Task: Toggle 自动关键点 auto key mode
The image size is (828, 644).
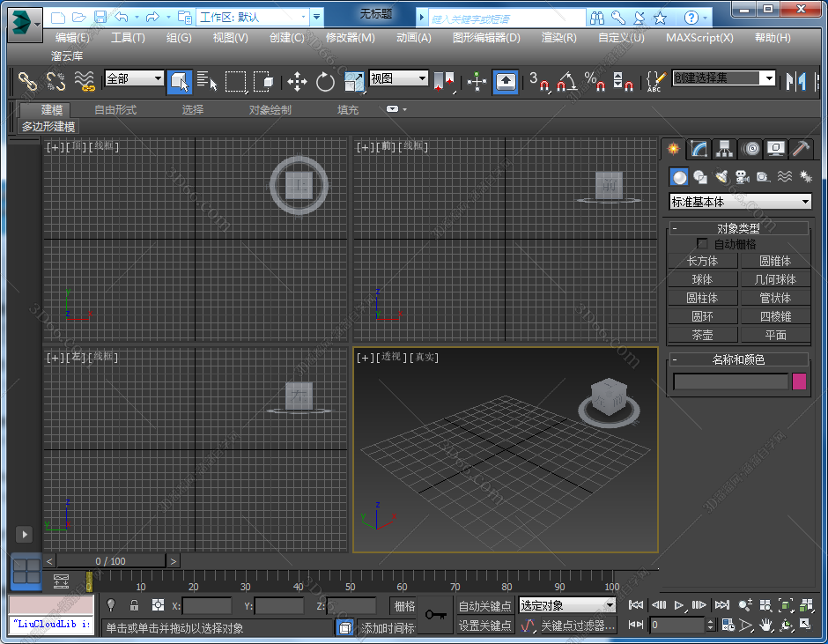Action: point(484,605)
